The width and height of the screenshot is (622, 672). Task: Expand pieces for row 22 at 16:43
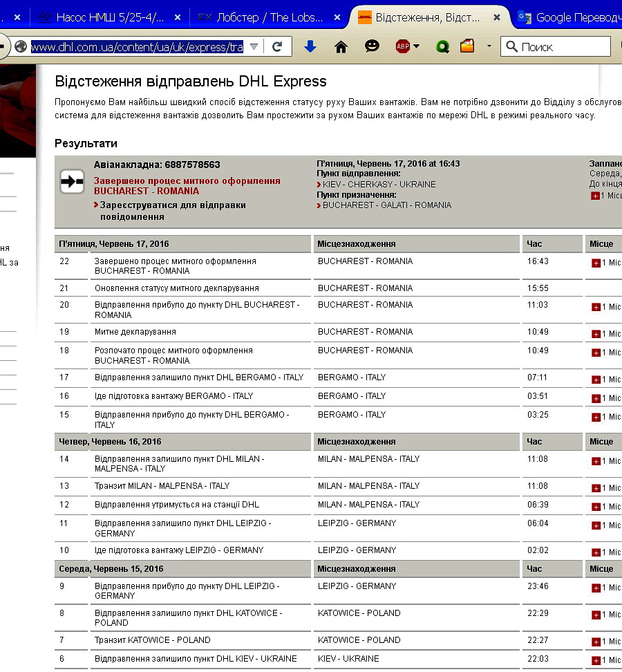click(596, 263)
